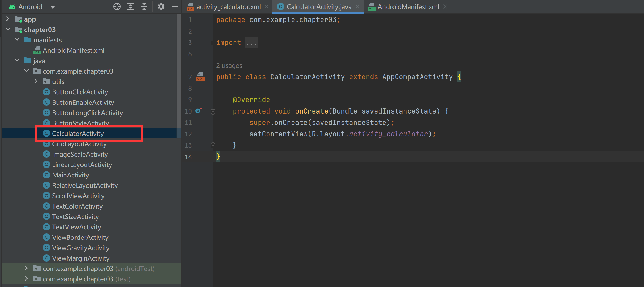Hide the project tool window
The height and width of the screenshot is (287, 644).
pos(175,7)
